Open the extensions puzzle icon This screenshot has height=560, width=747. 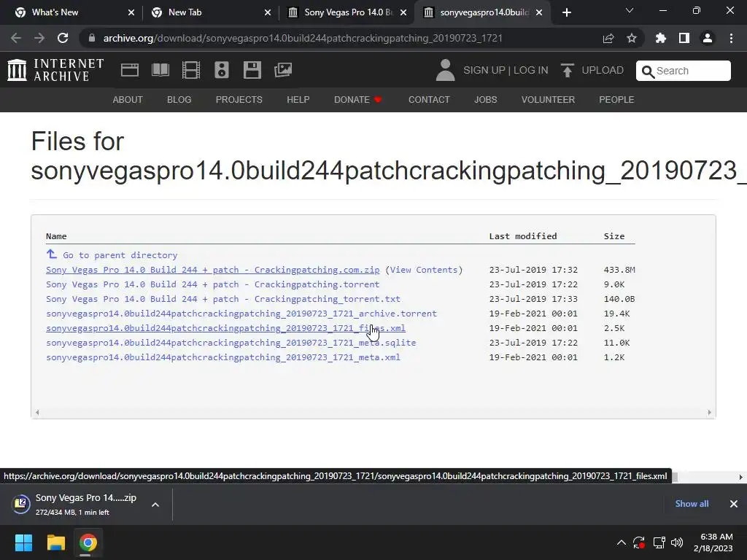pos(661,38)
